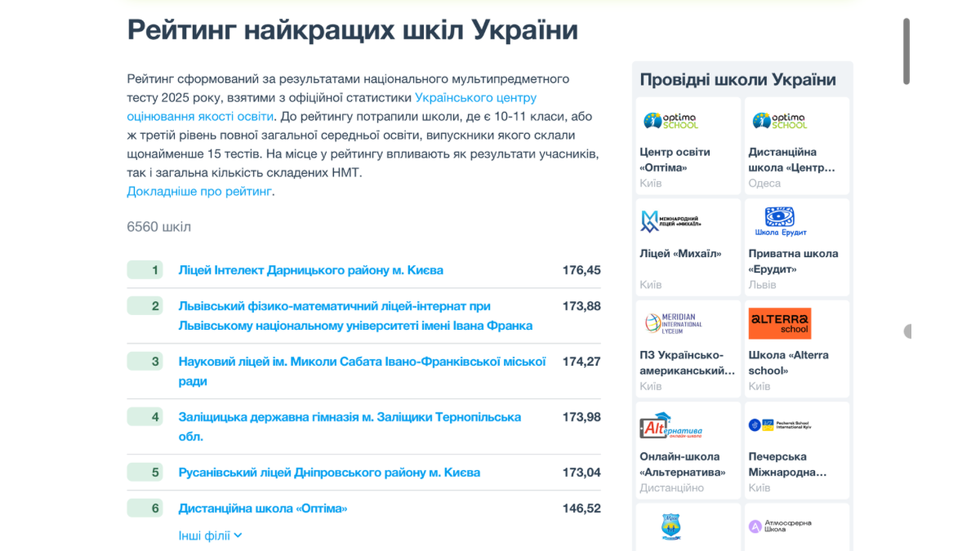Open the Печерська Міжнародна card title
980x551 pixels.
(x=788, y=464)
